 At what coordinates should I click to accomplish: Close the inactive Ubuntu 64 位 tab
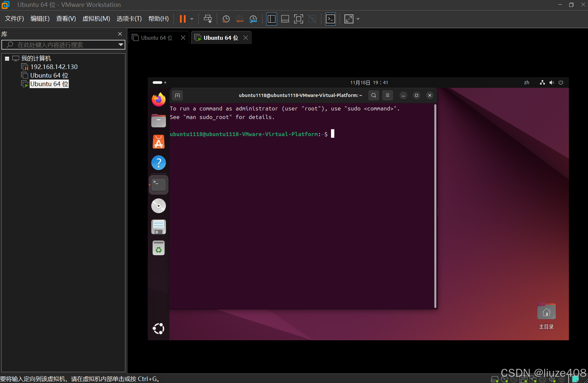pyautogui.click(x=183, y=38)
